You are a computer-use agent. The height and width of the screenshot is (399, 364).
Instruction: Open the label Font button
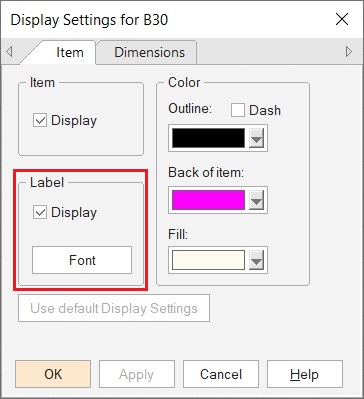point(82,260)
